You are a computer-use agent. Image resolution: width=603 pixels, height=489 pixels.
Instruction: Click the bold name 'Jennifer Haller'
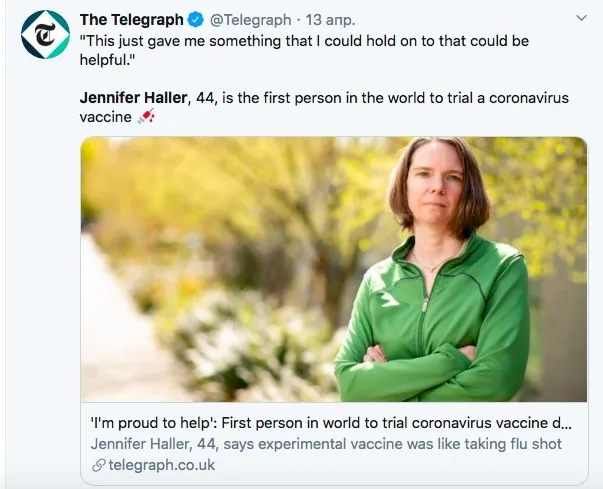134,97
